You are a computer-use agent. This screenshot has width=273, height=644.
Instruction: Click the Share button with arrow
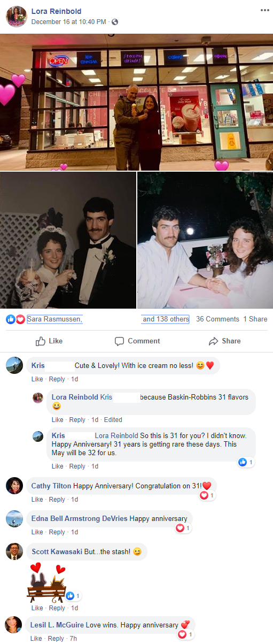click(224, 341)
